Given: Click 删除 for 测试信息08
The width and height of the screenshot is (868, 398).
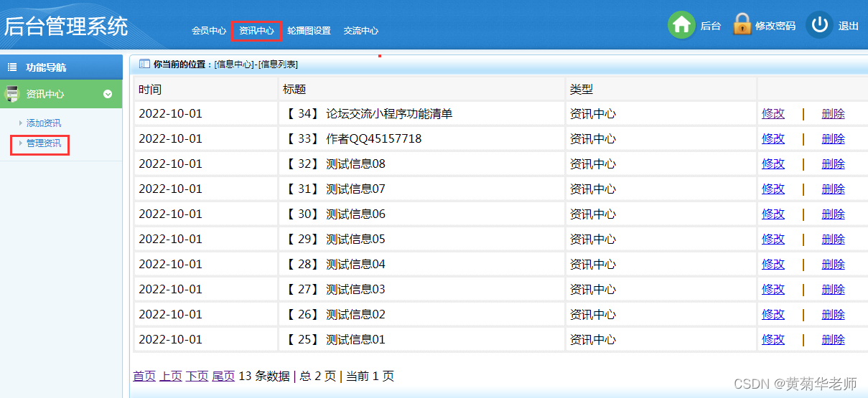Looking at the screenshot, I should point(834,164).
